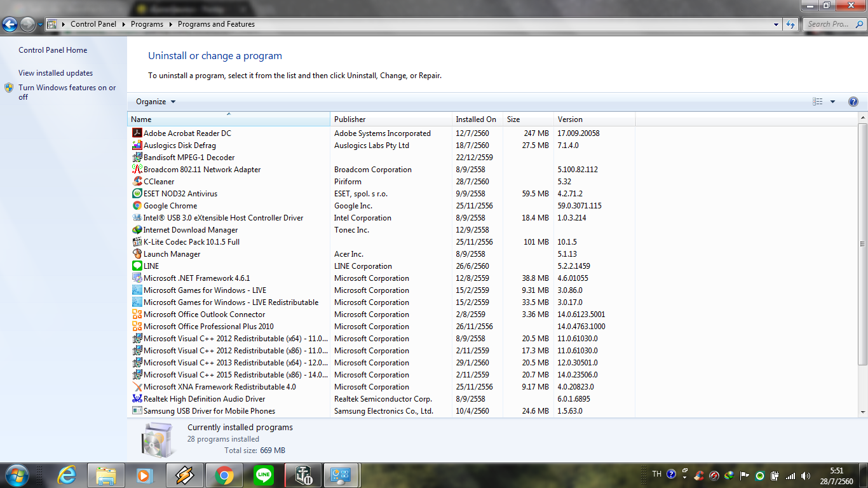Sort the list by Publisher column
The image size is (868, 488).
(350, 119)
